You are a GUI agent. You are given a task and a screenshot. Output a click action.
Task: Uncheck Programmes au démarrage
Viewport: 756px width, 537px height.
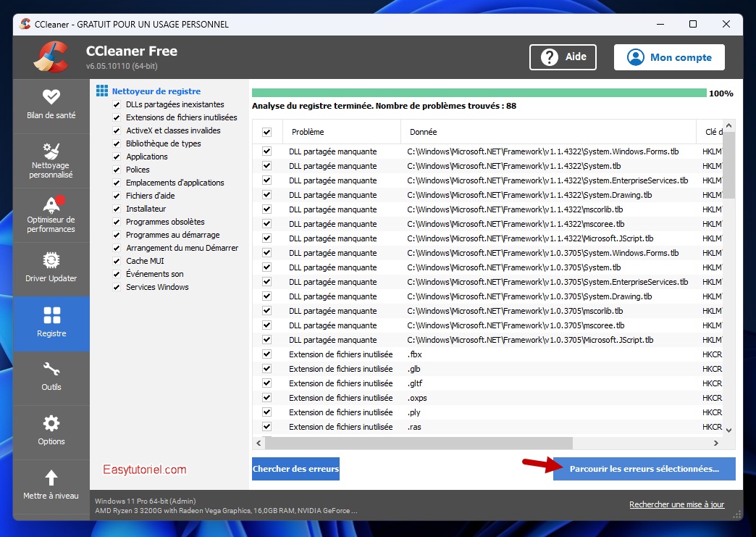pos(116,235)
